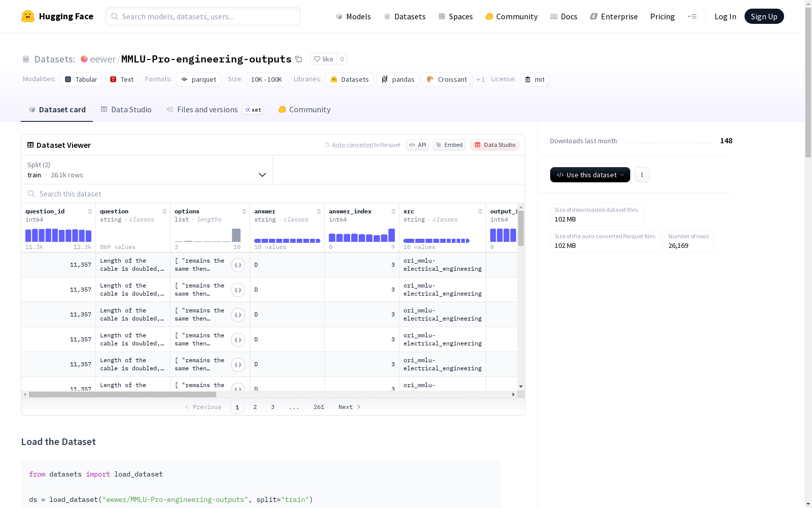Filter by the 10K - 100K size tag
This screenshot has width=812, height=508.
pyautogui.click(x=266, y=79)
